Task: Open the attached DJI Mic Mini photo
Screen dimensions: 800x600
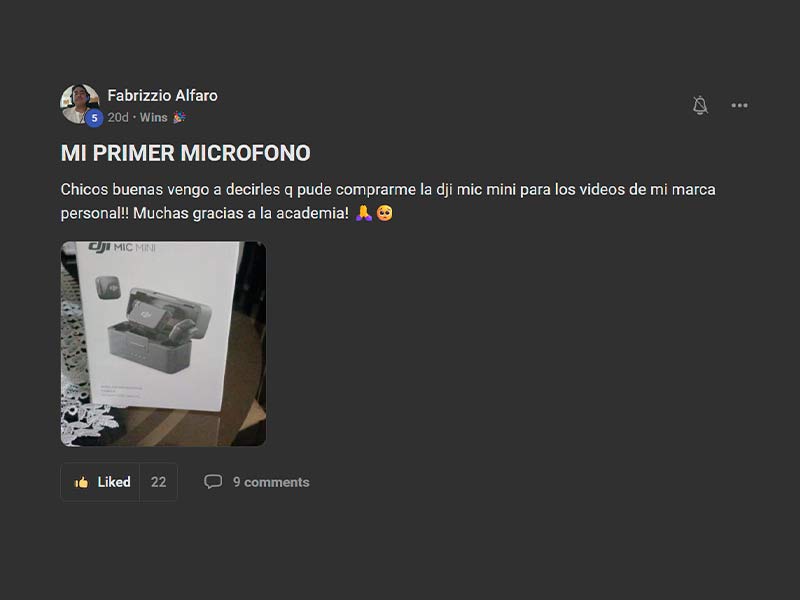Action: click(x=163, y=344)
